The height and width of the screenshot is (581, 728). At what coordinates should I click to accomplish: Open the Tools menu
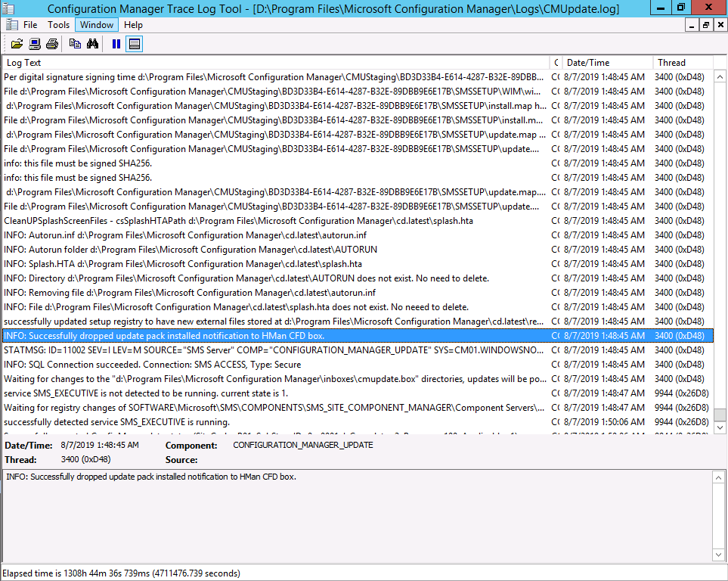click(x=58, y=25)
